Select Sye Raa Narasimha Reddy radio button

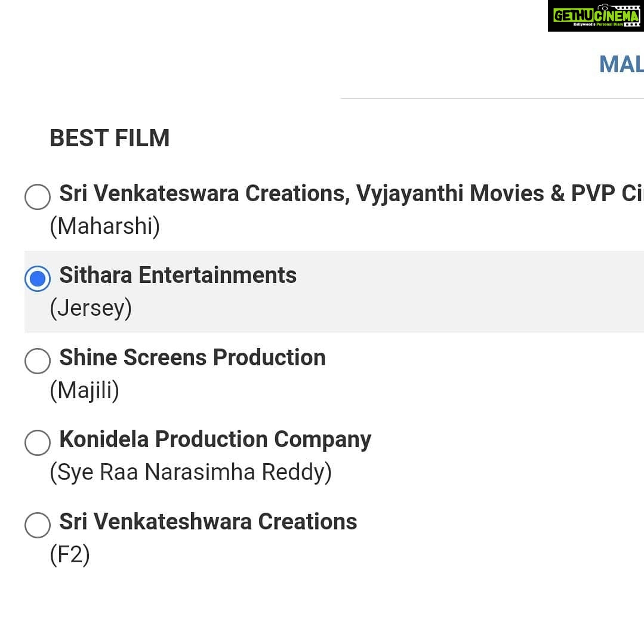(x=38, y=443)
